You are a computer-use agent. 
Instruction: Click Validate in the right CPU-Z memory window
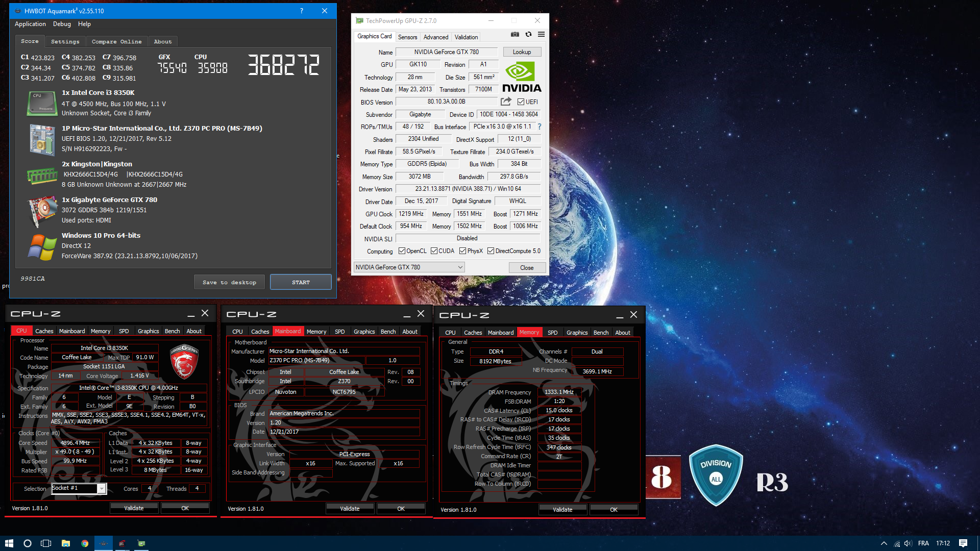(562, 510)
